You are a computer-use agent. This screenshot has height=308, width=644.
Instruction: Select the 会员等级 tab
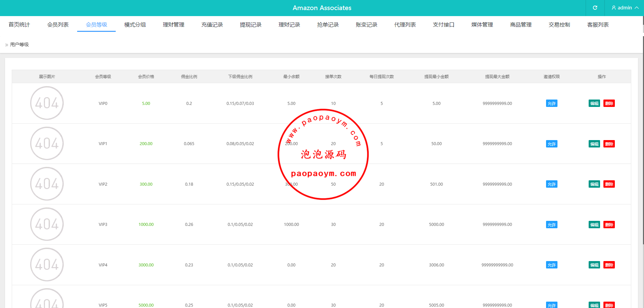[x=96, y=24]
